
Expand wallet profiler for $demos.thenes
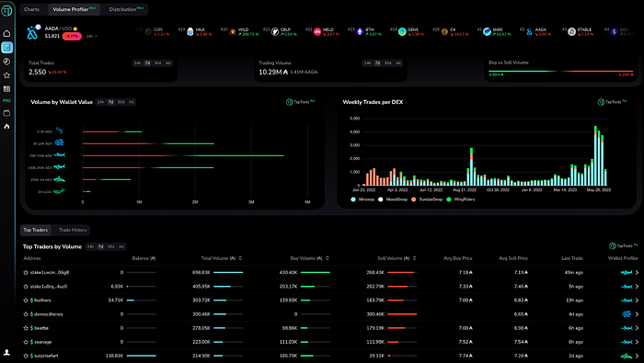637,314
